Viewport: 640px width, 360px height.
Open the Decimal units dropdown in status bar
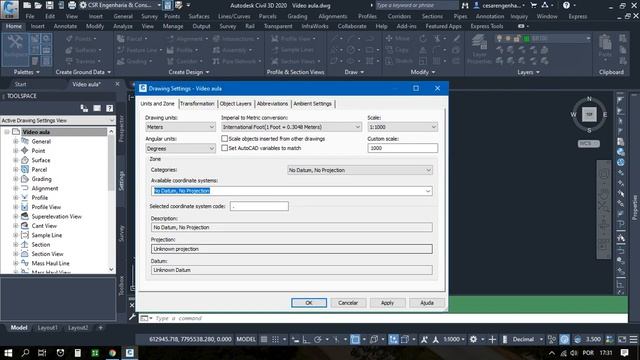pos(528,339)
